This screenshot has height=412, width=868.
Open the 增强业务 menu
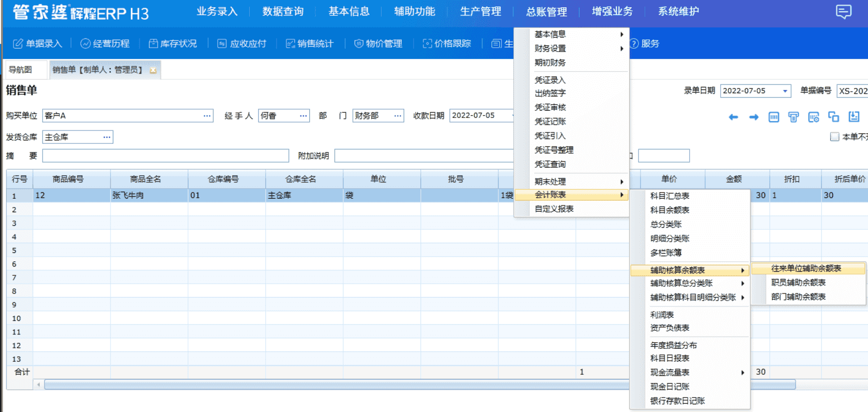(612, 11)
